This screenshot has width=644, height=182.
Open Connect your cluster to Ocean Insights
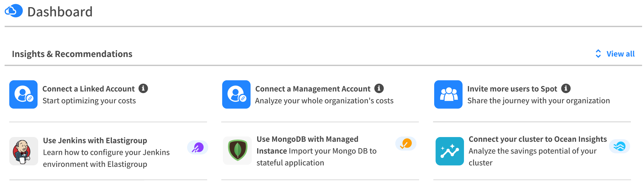pyautogui.click(x=537, y=139)
